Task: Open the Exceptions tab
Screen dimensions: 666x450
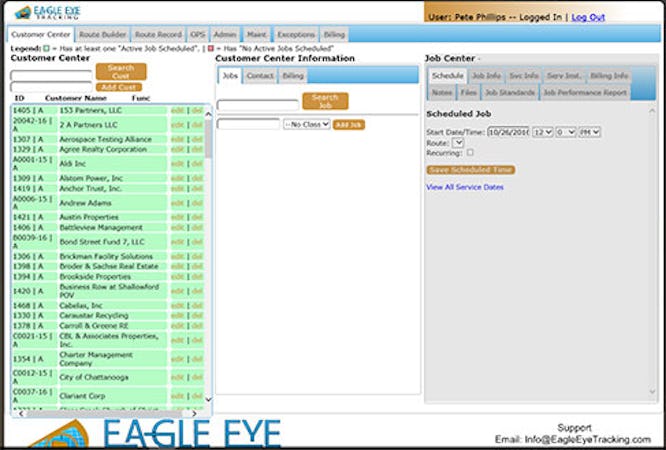Action: tap(296, 34)
